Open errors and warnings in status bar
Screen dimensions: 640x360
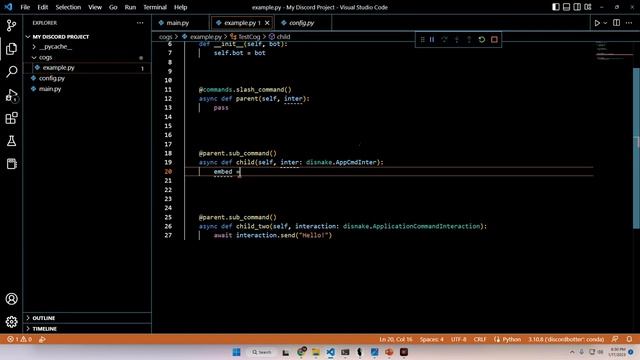(19, 339)
